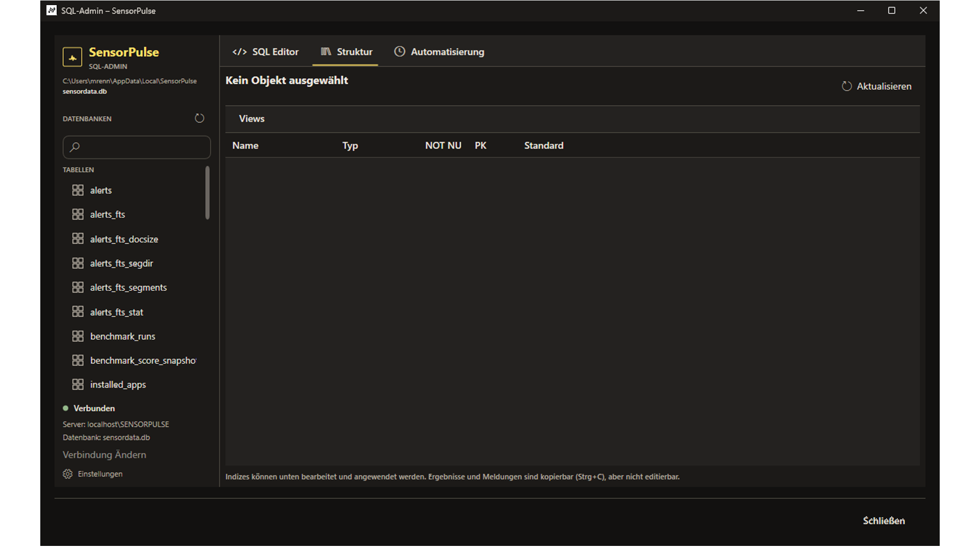Open the Automatisierung tab

click(x=439, y=52)
